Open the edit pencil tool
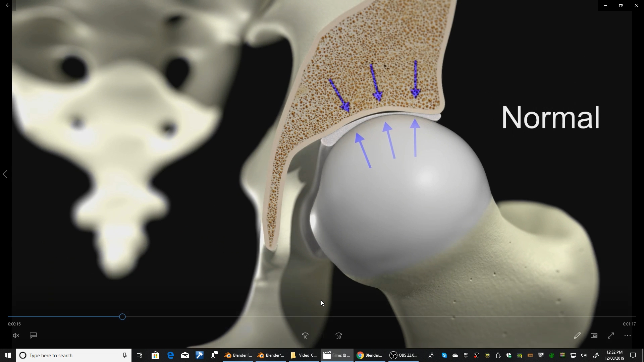644x362 pixels. [577, 336]
